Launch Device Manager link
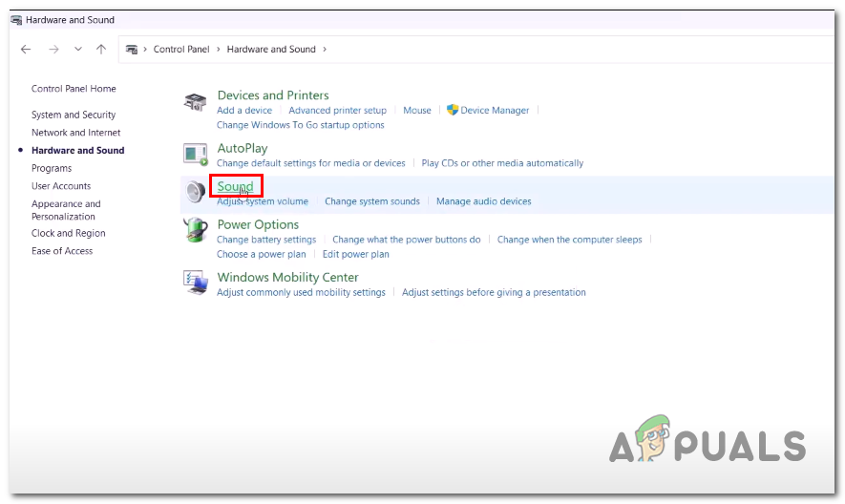Screen dimensions: 845x504 pos(495,110)
